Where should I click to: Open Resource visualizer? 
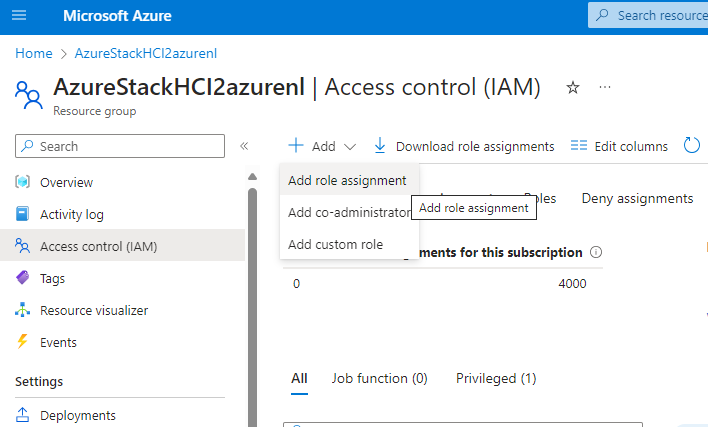(x=93, y=310)
